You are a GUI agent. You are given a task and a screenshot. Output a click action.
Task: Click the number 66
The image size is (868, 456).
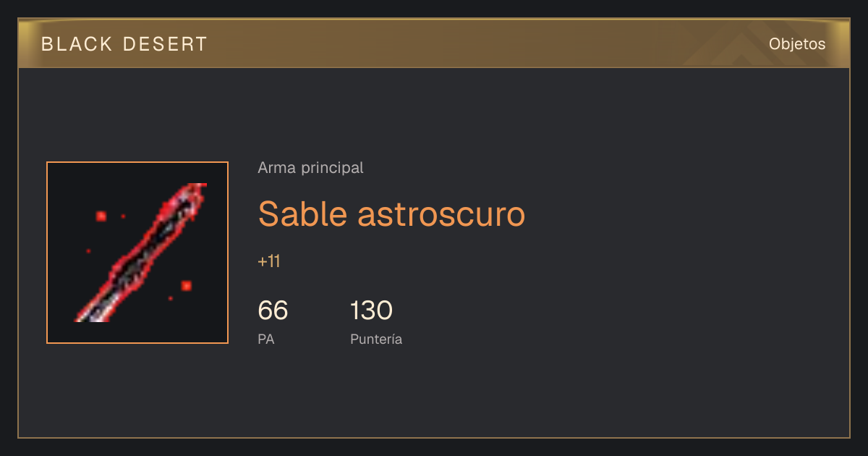click(x=273, y=311)
